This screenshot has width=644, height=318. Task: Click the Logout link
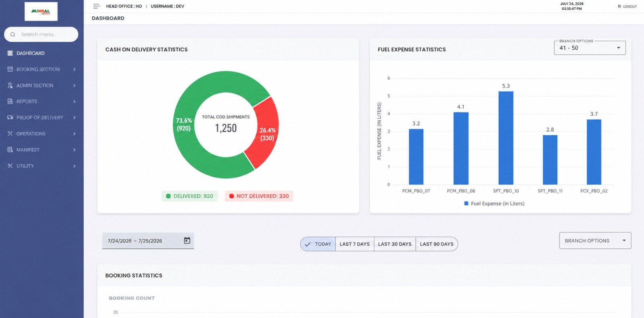pos(627,6)
